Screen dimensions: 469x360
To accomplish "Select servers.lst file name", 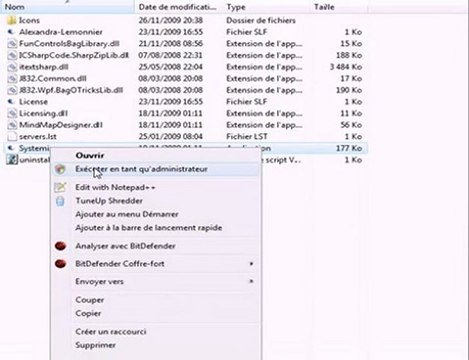I will click(38, 137).
